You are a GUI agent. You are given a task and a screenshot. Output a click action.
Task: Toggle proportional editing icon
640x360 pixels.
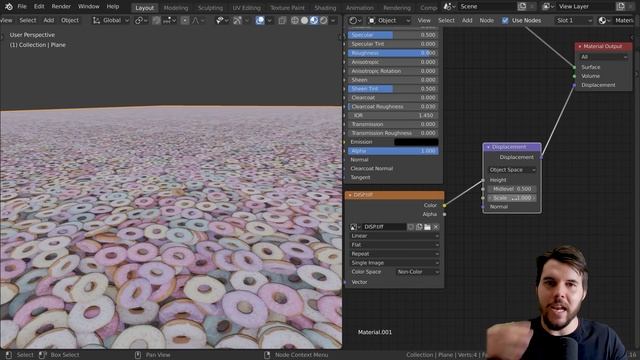[x=185, y=20]
